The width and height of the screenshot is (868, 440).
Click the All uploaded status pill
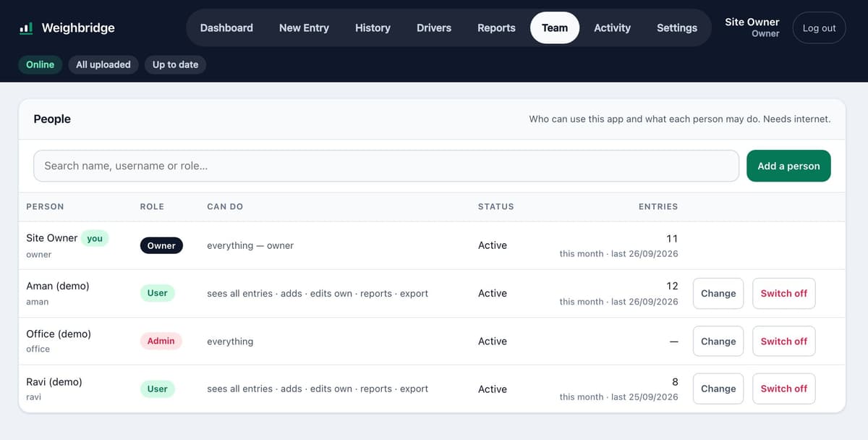(103, 64)
